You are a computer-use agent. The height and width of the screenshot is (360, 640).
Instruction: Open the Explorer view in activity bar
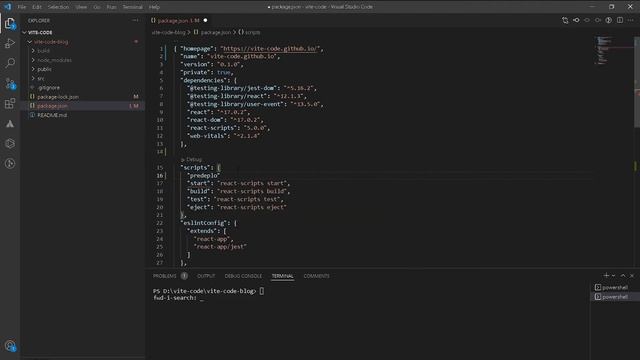click(x=10, y=24)
